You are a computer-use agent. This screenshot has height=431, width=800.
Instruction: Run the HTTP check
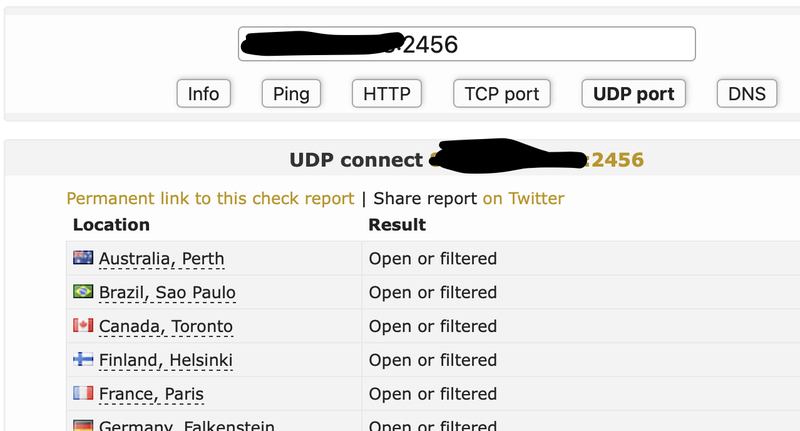(x=386, y=94)
